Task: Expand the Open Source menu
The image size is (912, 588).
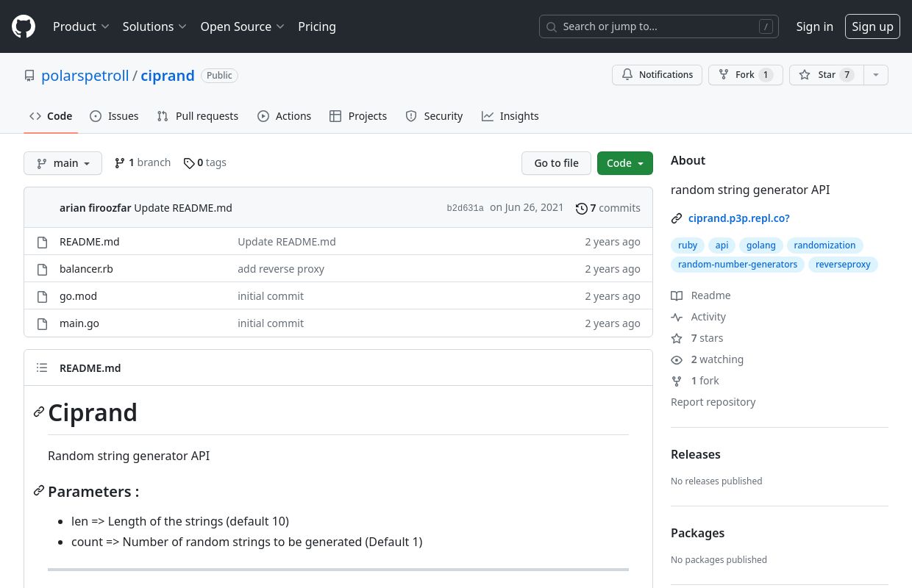Action: (242, 26)
